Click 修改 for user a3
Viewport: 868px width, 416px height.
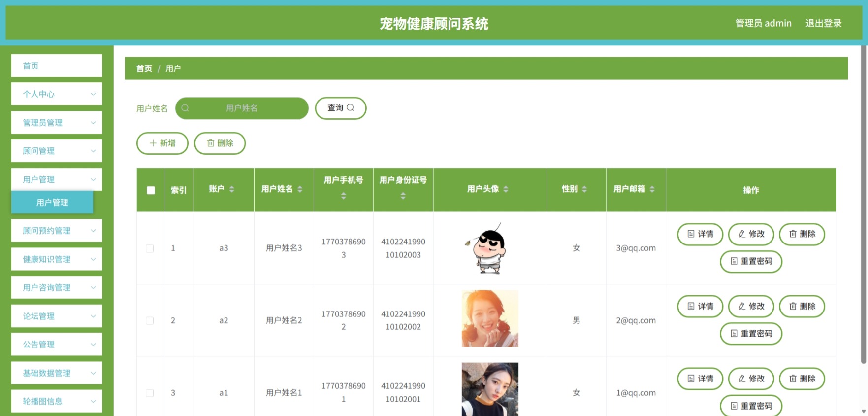tap(751, 234)
